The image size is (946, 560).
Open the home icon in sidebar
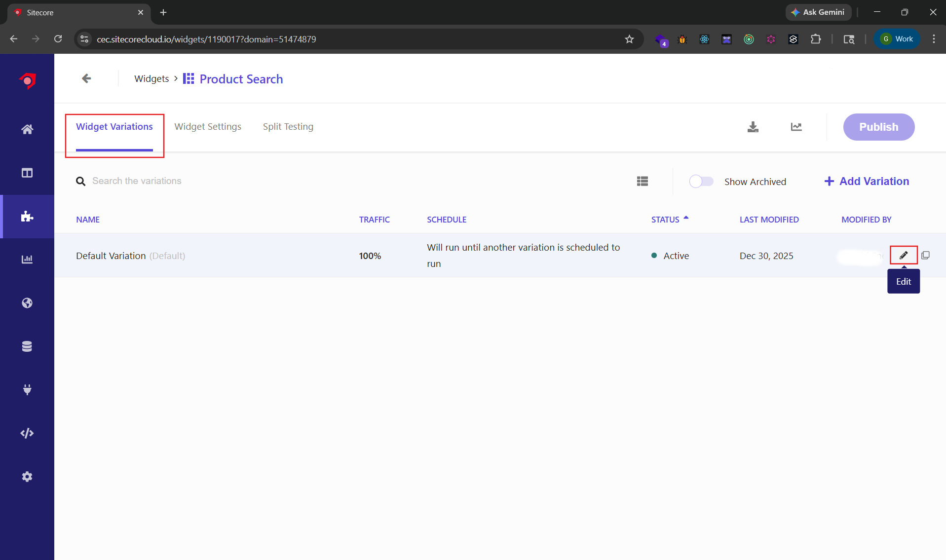click(27, 129)
